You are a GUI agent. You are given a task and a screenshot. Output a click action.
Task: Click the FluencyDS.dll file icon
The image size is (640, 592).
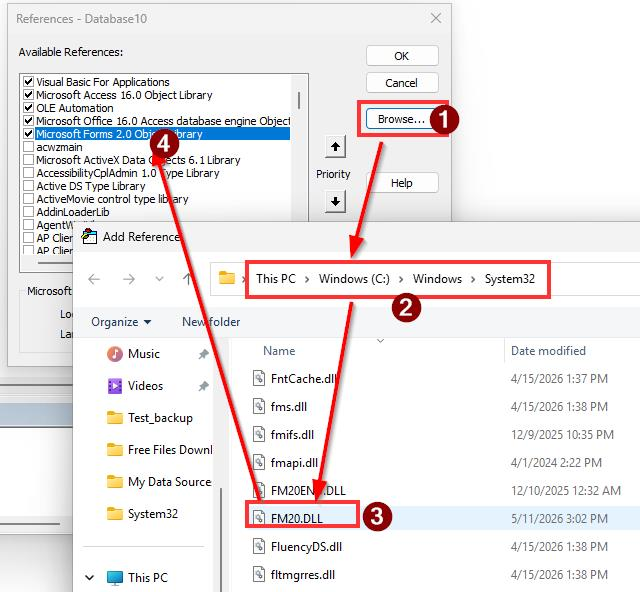[x=259, y=546]
